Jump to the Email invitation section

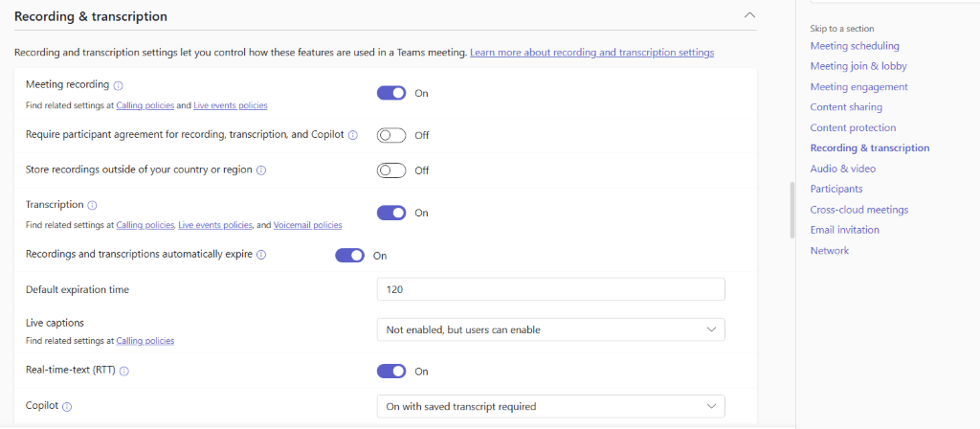tap(844, 230)
